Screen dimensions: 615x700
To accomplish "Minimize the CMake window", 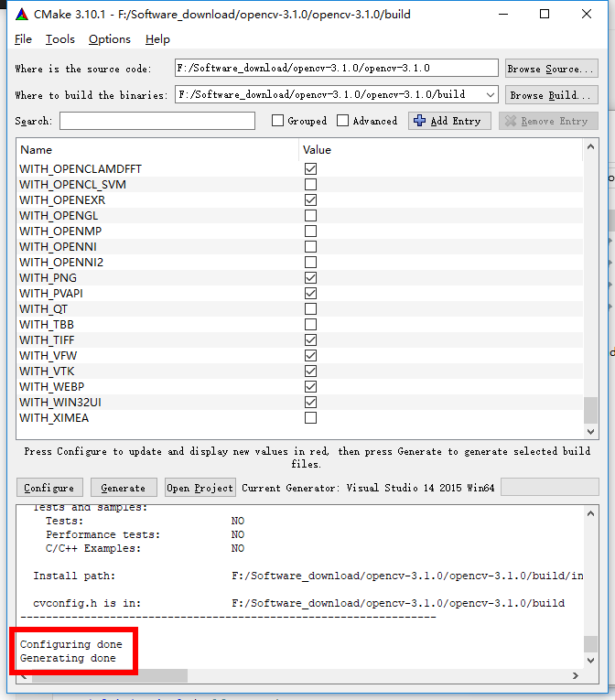I will [503, 15].
